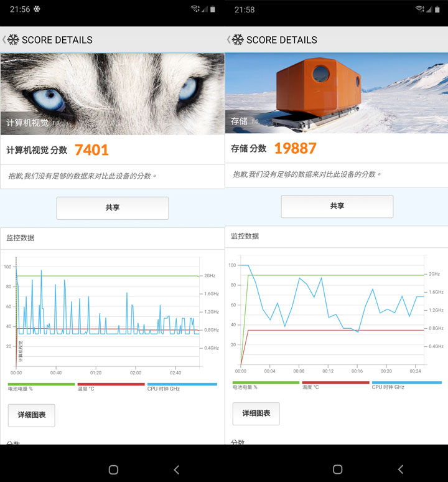Tap the 19887 storage score
This screenshot has width=448, height=482.
[295, 148]
